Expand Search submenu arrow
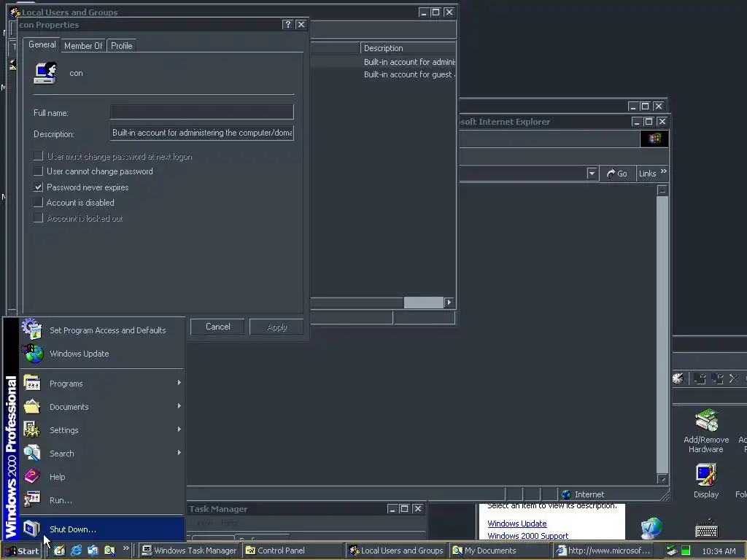 tap(179, 453)
